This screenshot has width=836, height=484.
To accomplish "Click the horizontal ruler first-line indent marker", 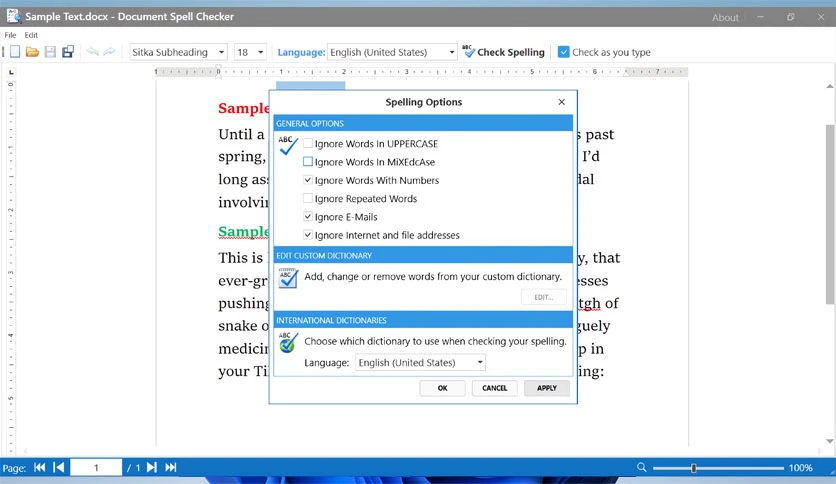I will (218, 69).
